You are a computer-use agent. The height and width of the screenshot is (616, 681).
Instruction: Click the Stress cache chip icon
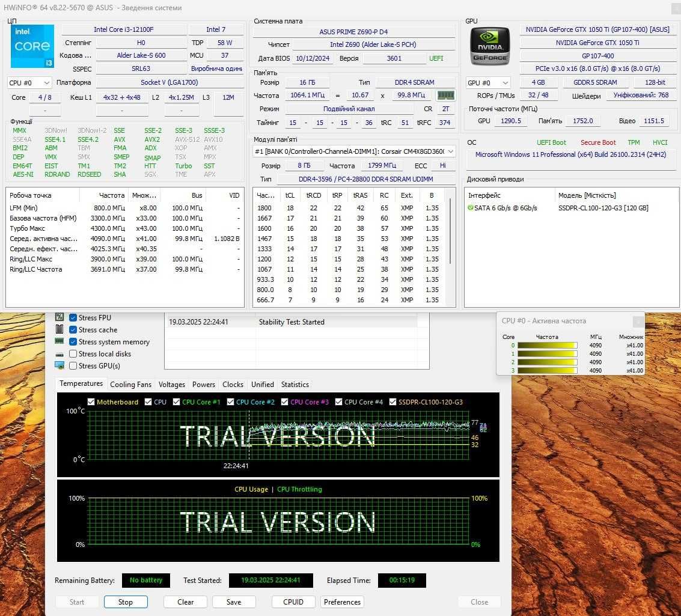click(60, 329)
